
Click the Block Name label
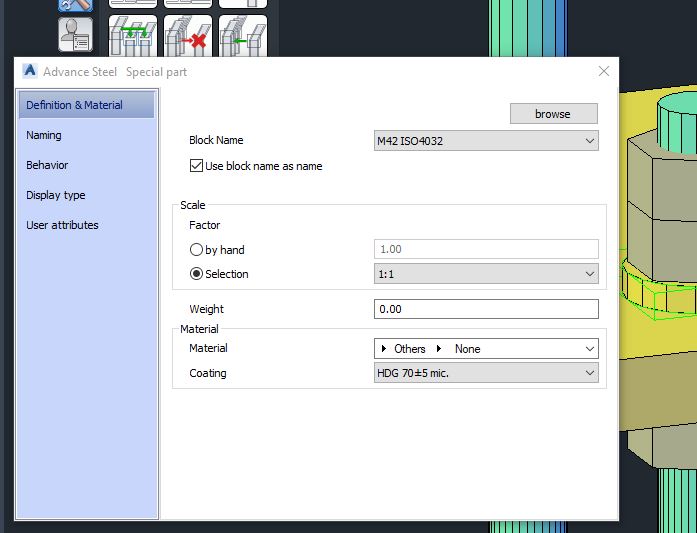point(216,140)
